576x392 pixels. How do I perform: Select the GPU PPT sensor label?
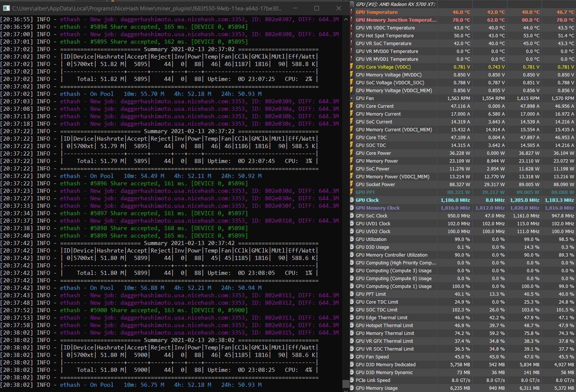coord(365,192)
